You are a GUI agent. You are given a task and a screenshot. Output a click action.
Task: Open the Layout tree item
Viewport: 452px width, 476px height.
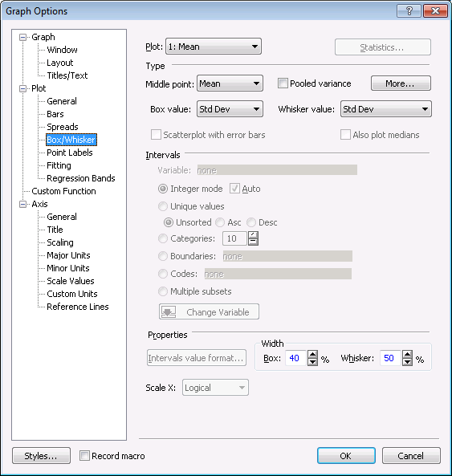(59, 63)
